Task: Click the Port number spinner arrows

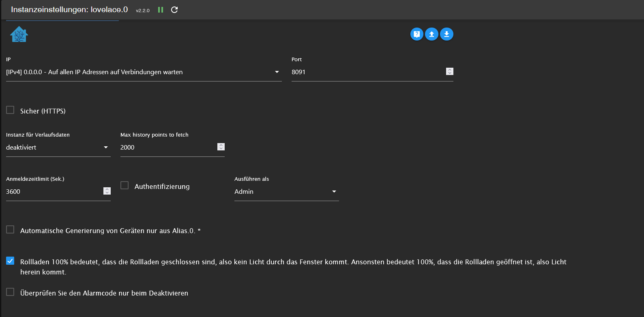Action: pyautogui.click(x=449, y=71)
